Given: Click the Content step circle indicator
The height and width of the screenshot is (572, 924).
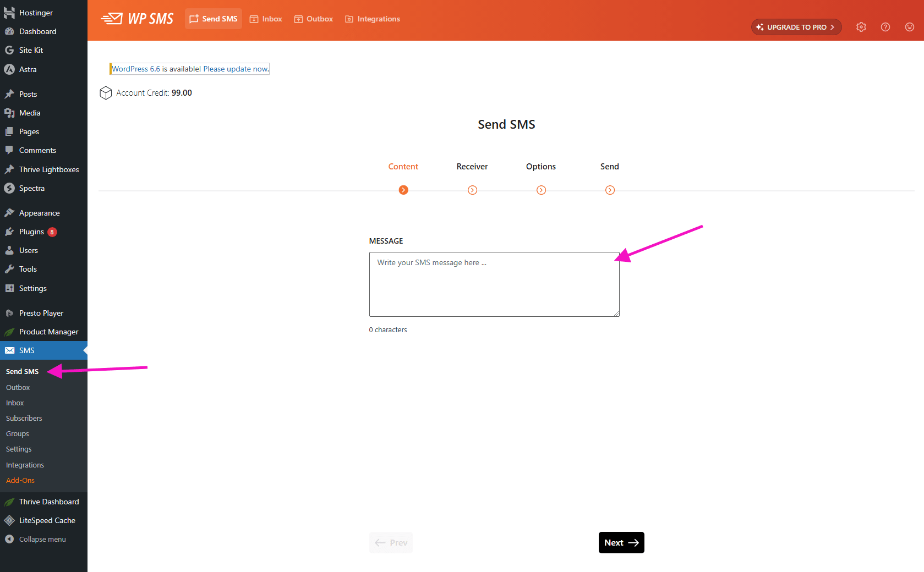Looking at the screenshot, I should point(403,190).
